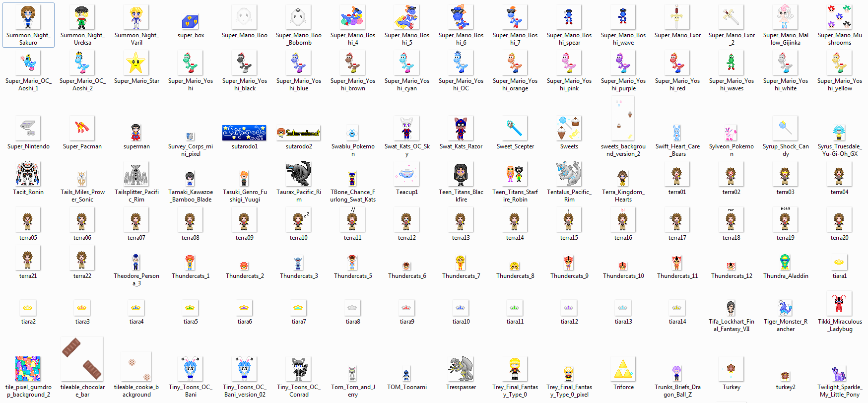
Task: Click the file name Summon_Night_Ureksa
Action: pos(82,39)
